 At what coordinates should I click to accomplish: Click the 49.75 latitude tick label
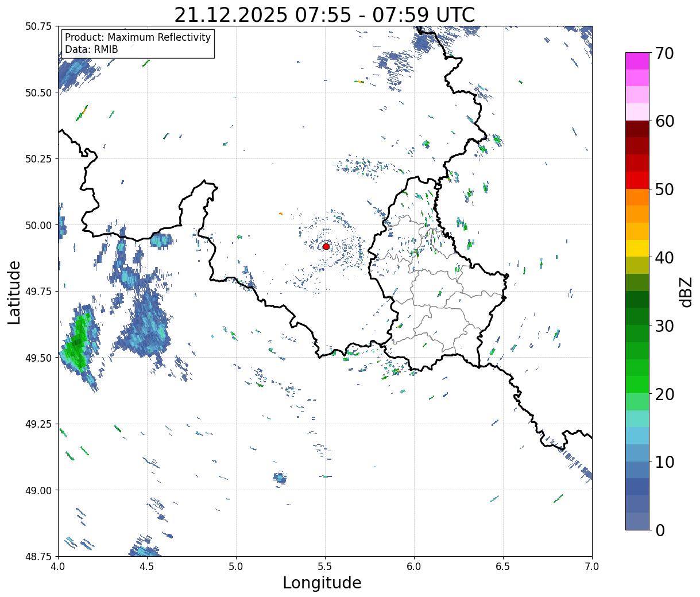(38, 292)
